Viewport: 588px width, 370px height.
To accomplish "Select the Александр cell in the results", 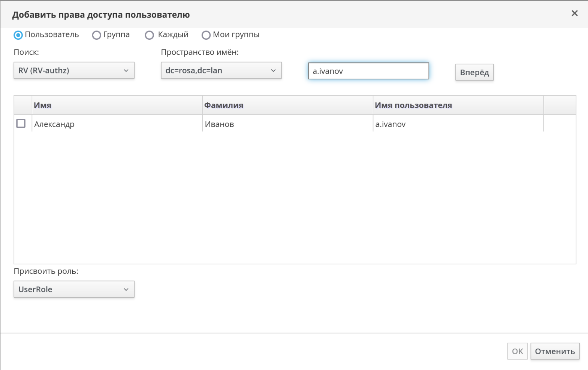I will click(54, 124).
